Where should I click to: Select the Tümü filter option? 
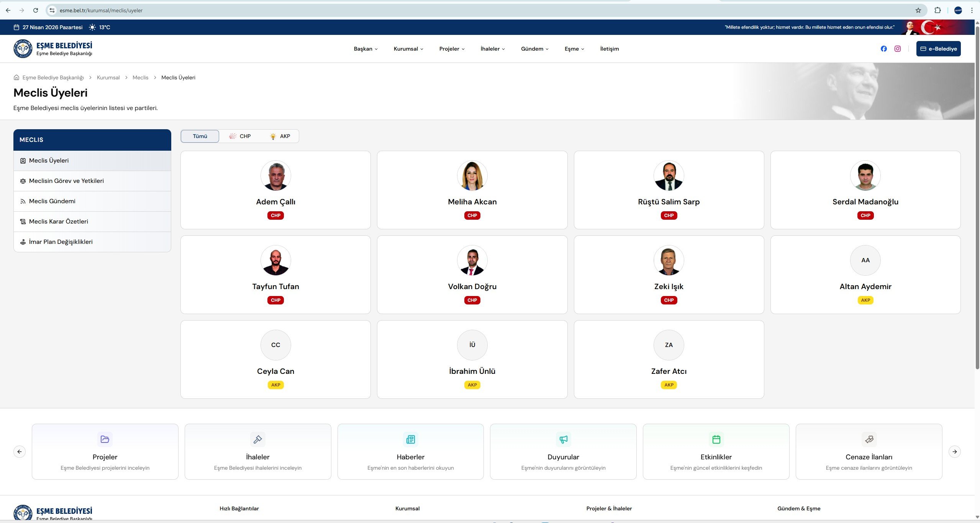(x=200, y=136)
